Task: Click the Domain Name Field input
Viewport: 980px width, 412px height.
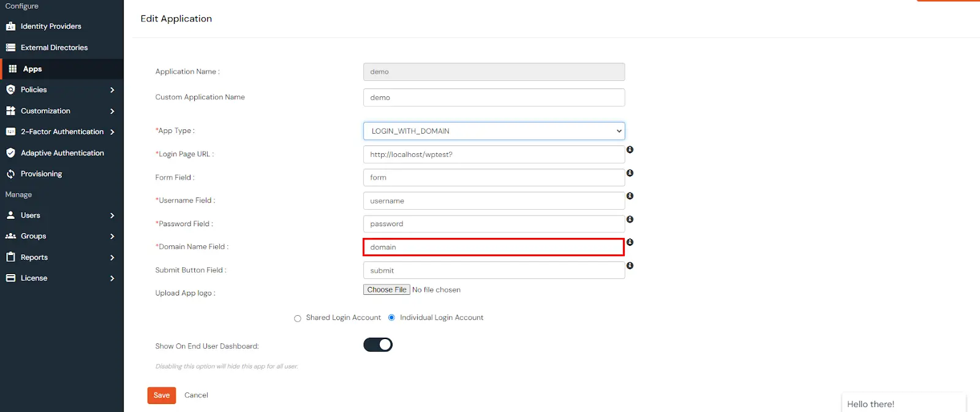Action: point(494,247)
